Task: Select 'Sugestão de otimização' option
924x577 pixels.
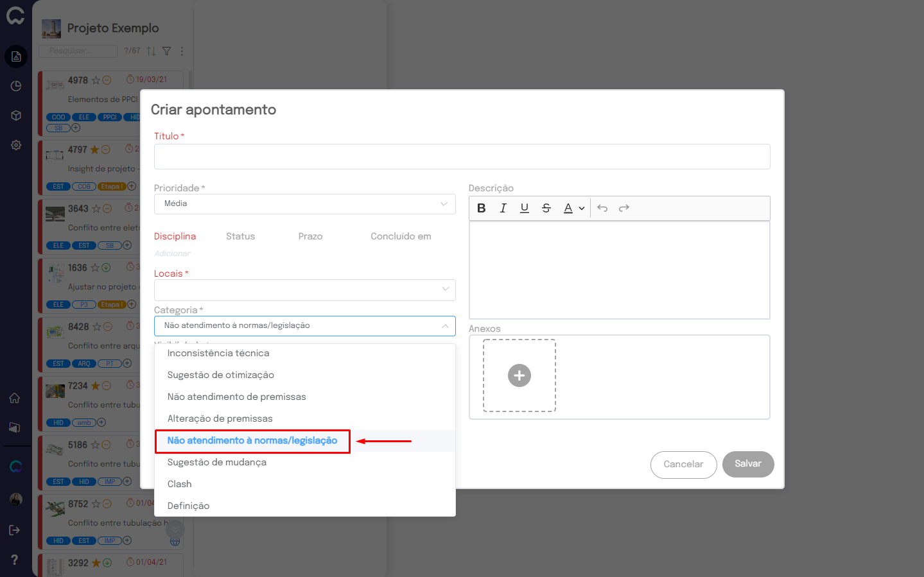Action: [221, 375]
